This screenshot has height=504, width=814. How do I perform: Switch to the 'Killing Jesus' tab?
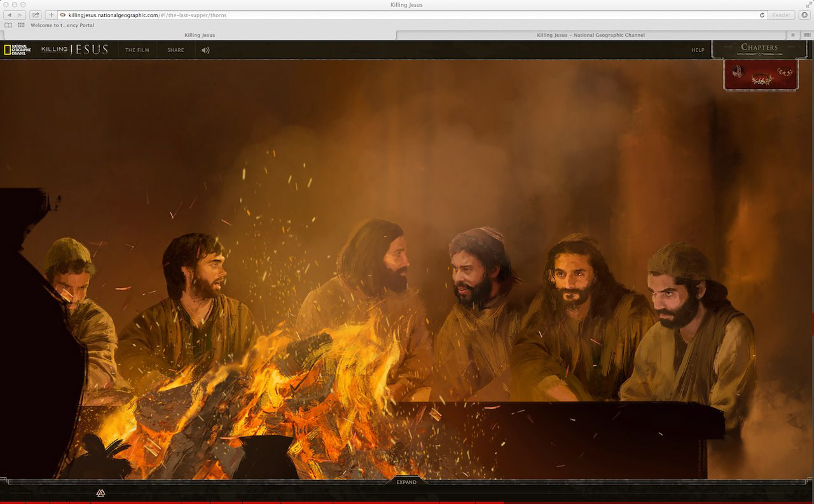pos(200,35)
